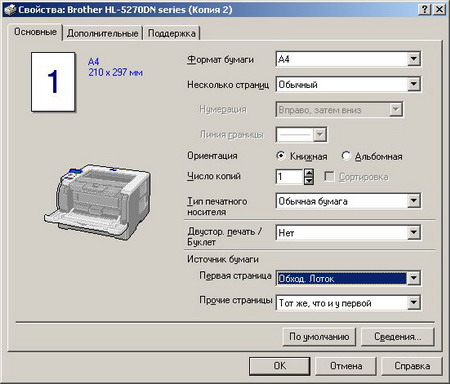This screenshot has height=384, width=450.
Task: Select Альбомная orientation
Action: 372,156
